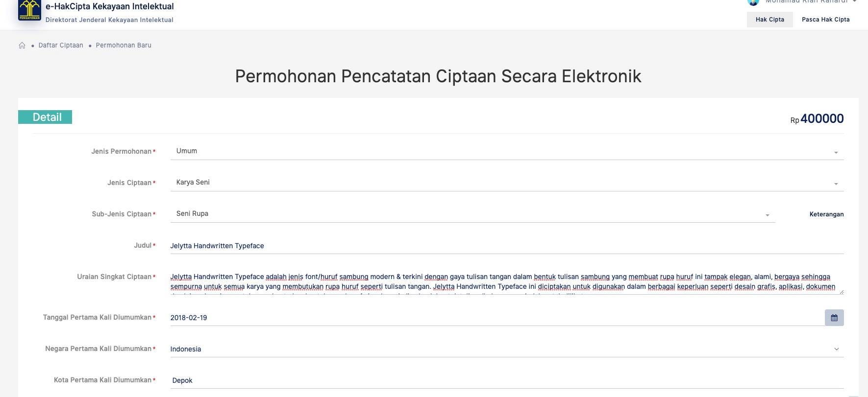Click the user profile avatar
The width and height of the screenshot is (868, 397).
pos(753,2)
